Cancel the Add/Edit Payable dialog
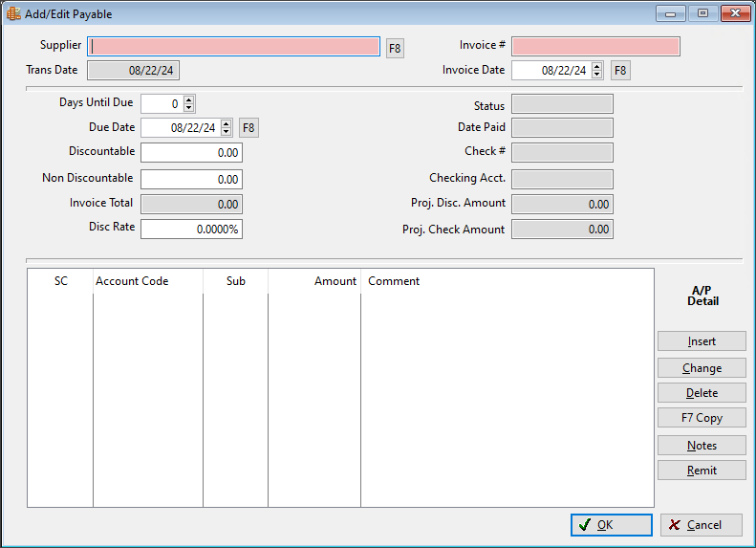Viewport: 756px width, 548px height. coord(701,525)
